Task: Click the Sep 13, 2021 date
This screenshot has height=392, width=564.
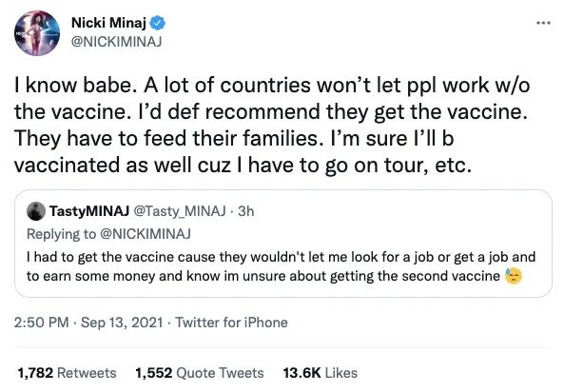Action: [122, 323]
